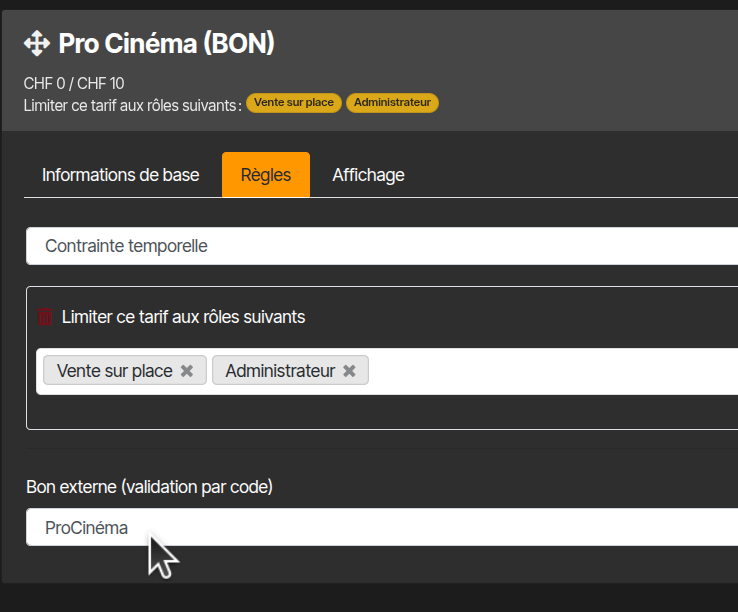
Task: Click the move handle icon beside Pro Cinéma
Action: click(37, 43)
